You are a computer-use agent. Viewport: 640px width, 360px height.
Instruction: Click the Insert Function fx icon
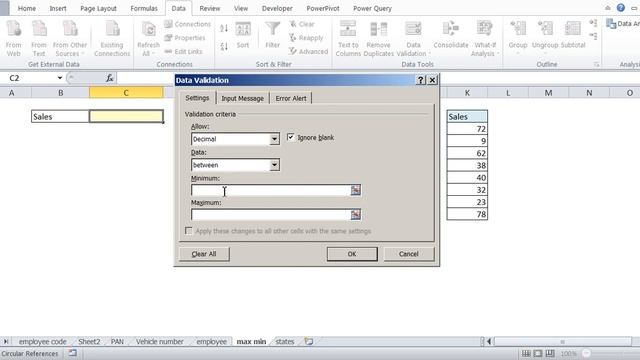coord(109,78)
